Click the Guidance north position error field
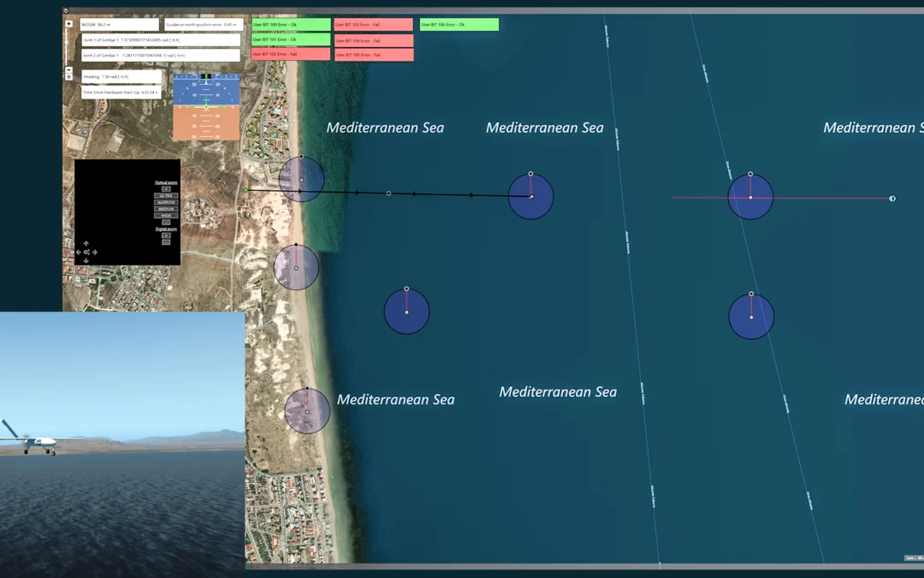Viewport: 924px width, 578px height. click(204, 25)
